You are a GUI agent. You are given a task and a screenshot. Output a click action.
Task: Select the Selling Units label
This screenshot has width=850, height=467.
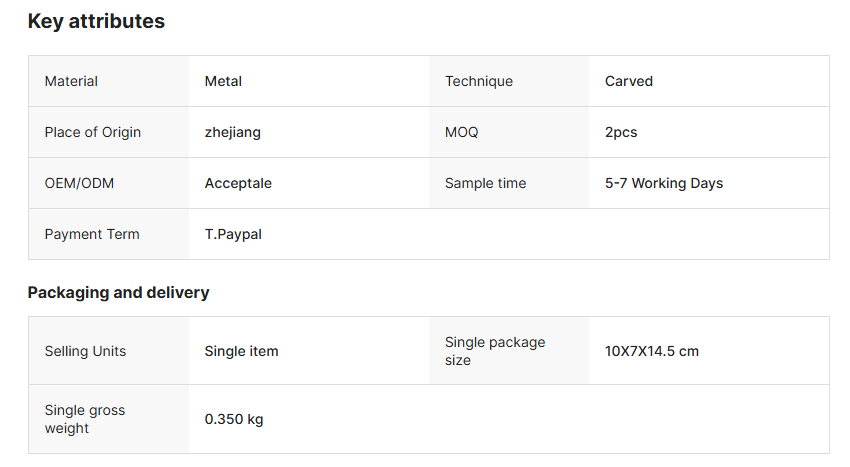[x=85, y=351]
